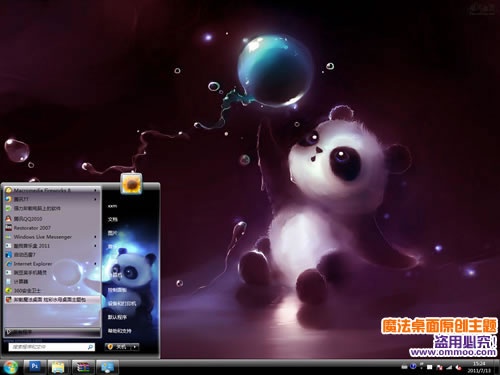Viewport: 500px width, 375px height.
Task: Open 图片 in Start menu right pane
Action: (112, 233)
